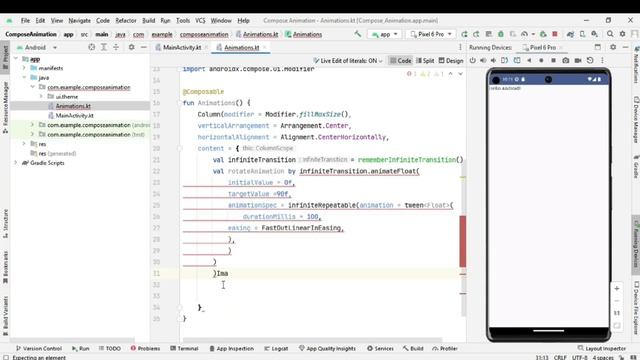Collapse all in Project panel
The height and width of the screenshot is (360, 640).
[116, 47]
